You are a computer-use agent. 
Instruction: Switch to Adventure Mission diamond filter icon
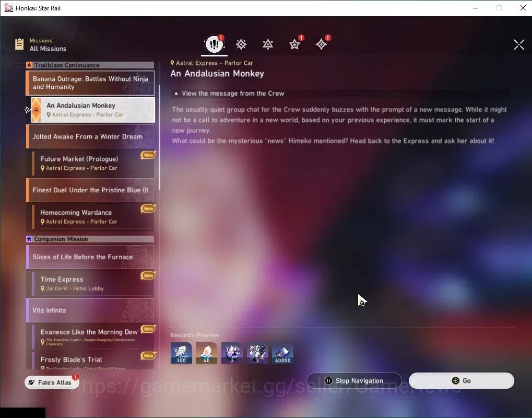click(x=321, y=44)
